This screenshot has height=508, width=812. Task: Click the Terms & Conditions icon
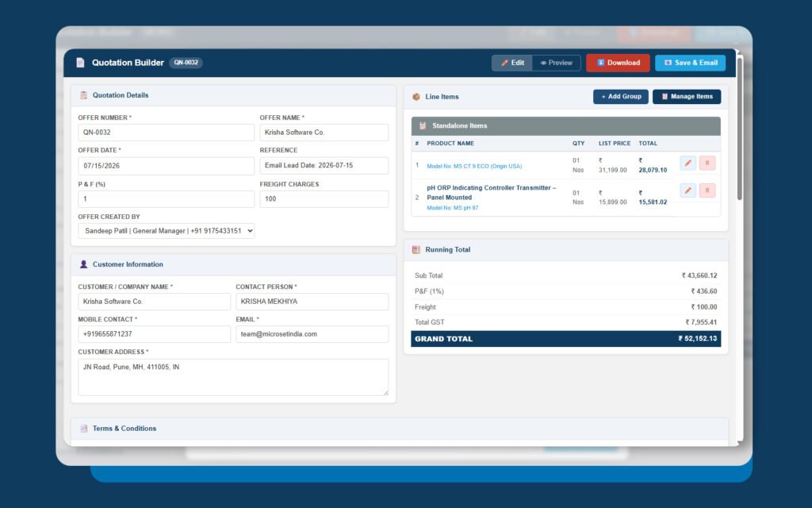tap(83, 429)
